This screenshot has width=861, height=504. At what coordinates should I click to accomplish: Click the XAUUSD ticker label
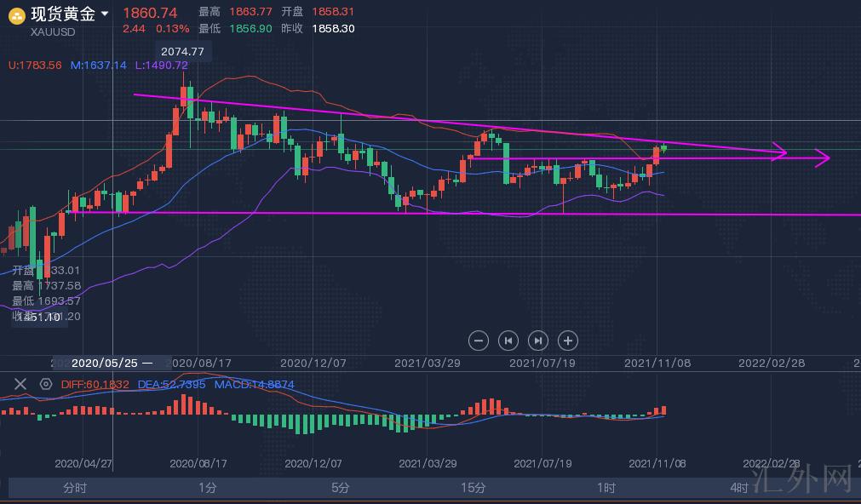(x=54, y=32)
